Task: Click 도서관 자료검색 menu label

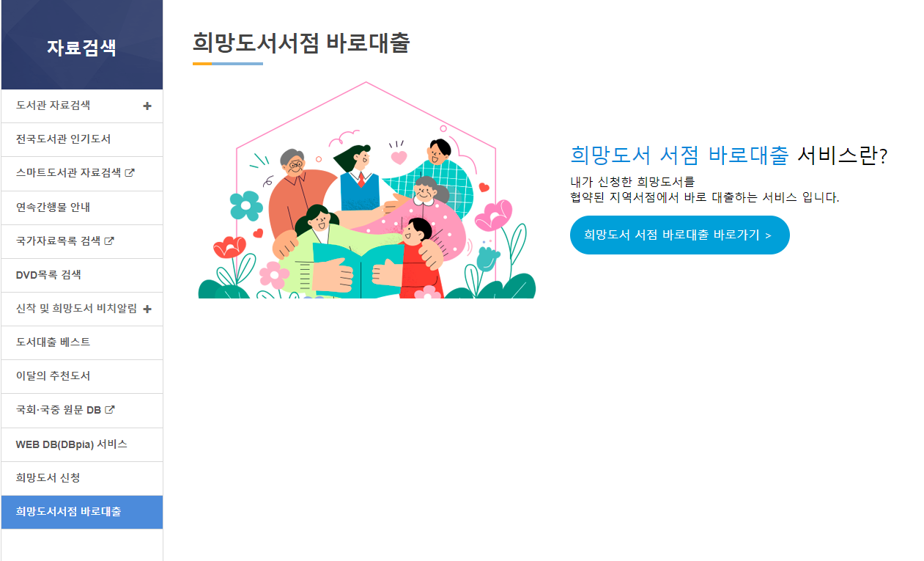Action: tap(53, 106)
